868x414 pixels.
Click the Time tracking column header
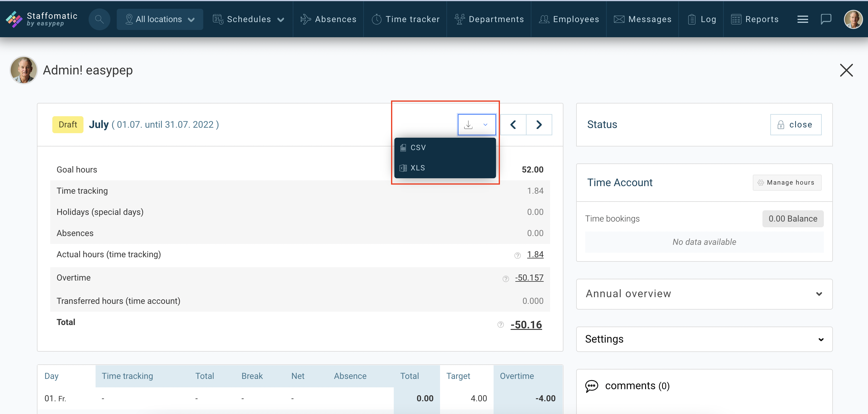127,376
